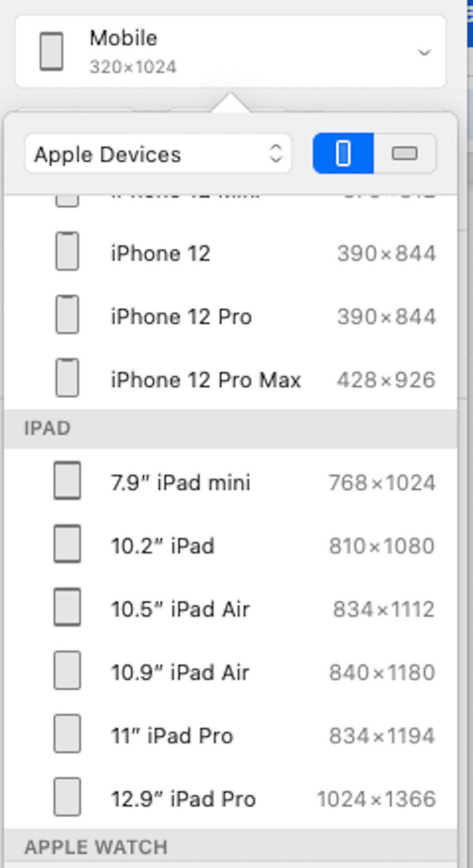Screen dimensions: 473x868
Task: Select the 12.9" iPad Pro 1024×1366 preset
Action: click(x=183, y=799)
